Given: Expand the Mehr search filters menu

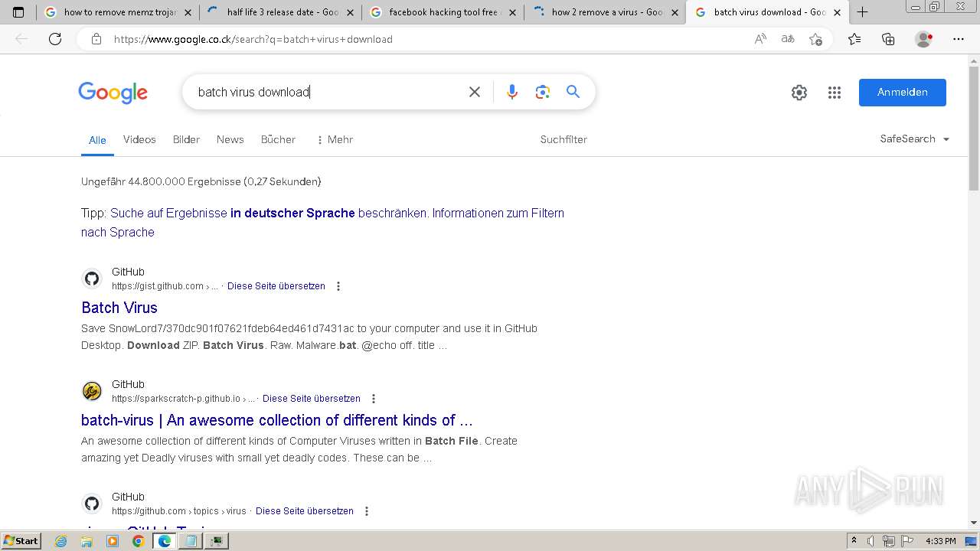Looking at the screenshot, I should click(335, 139).
